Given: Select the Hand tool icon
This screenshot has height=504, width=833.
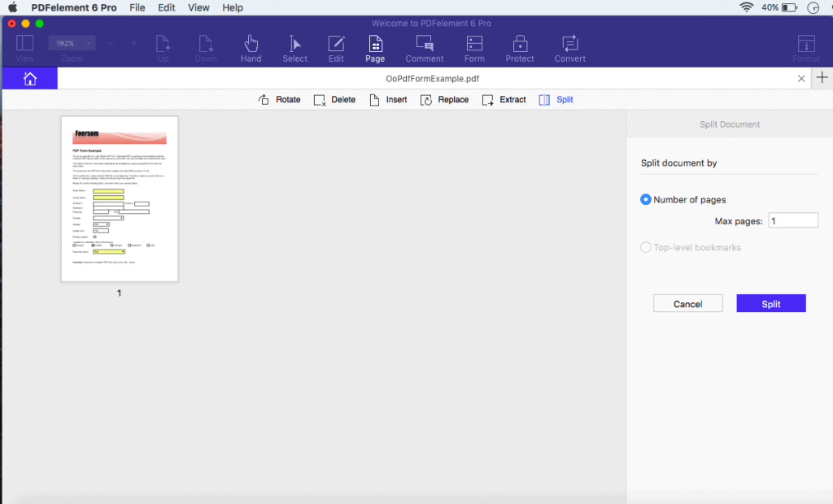Looking at the screenshot, I should [x=251, y=44].
